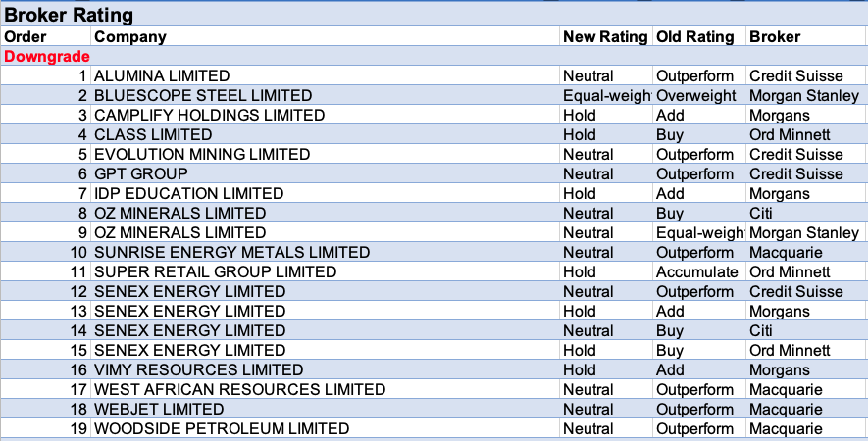
Task: Select the WOODSIDE PETROLEUM LIMITED cell
Action: pyautogui.click(x=222, y=428)
